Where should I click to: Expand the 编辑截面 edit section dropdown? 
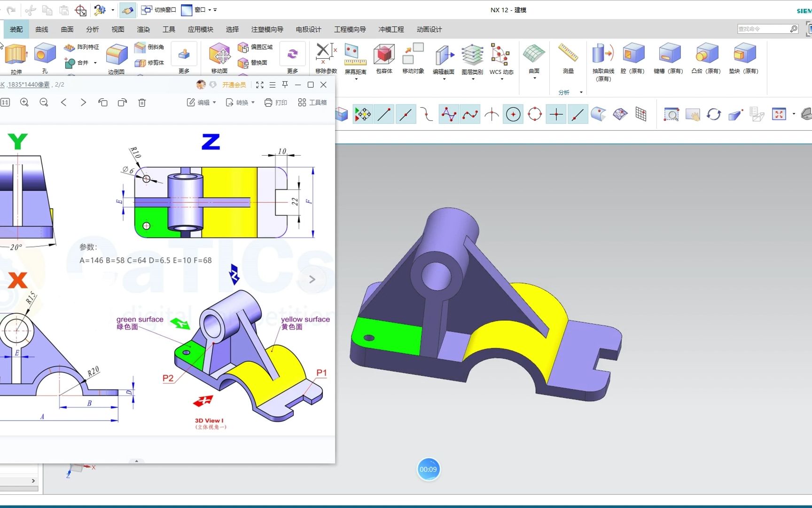click(444, 79)
